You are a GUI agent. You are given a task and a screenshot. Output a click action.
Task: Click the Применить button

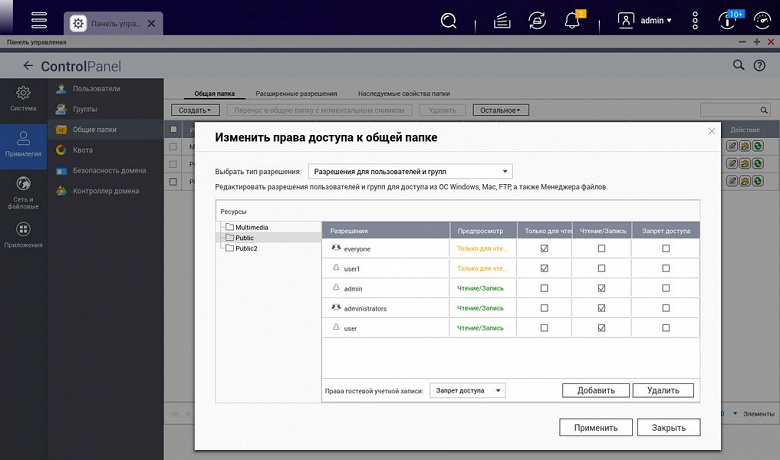(x=596, y=427)
